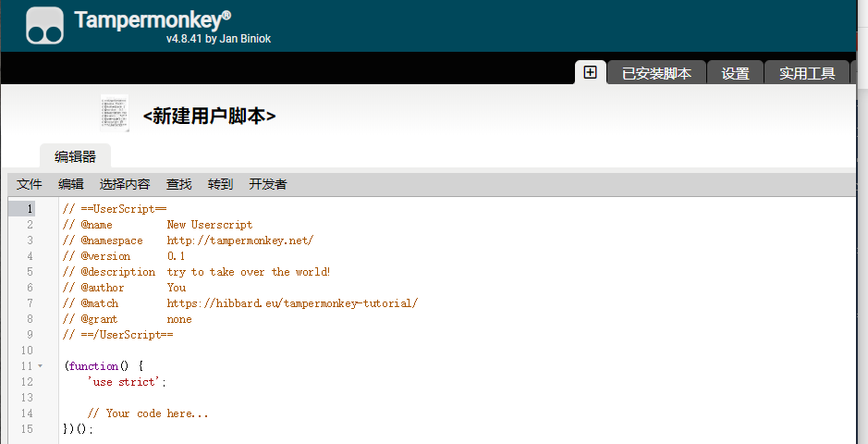
Task: Click line number 1 in the gutter
Action: [30, 209]
